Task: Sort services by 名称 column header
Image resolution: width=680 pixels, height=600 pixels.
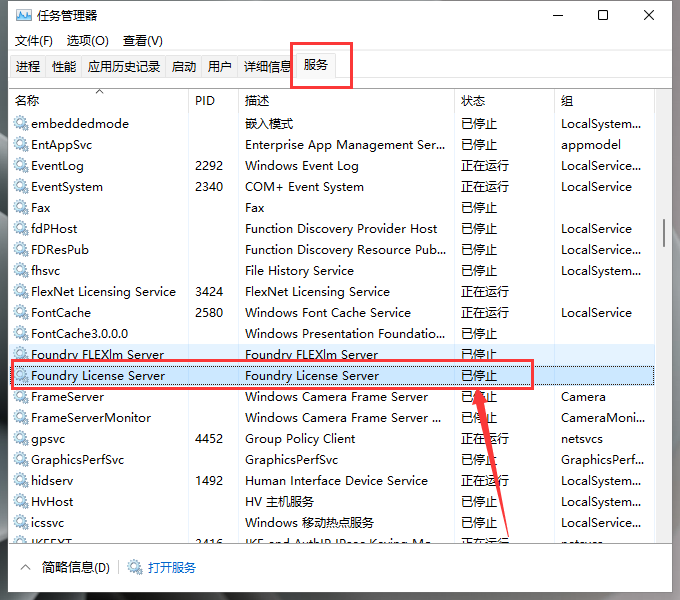Action: point(99,101)
